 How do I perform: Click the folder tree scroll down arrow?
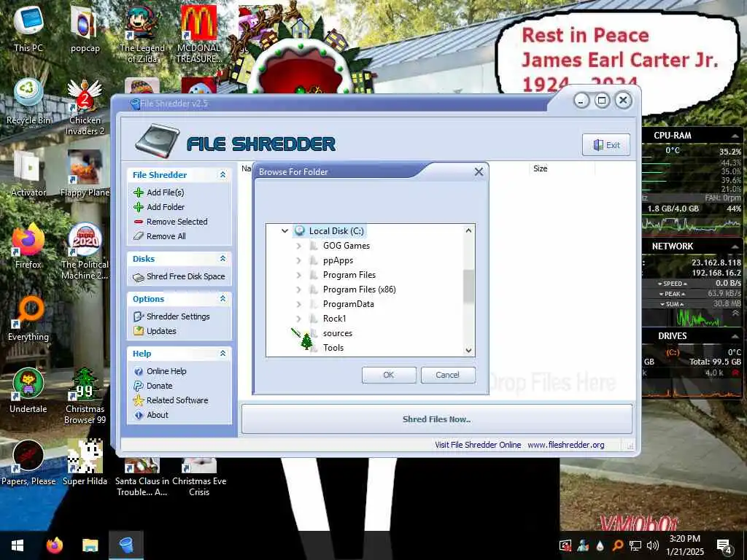pyautogui.click(x=469, y=351)
